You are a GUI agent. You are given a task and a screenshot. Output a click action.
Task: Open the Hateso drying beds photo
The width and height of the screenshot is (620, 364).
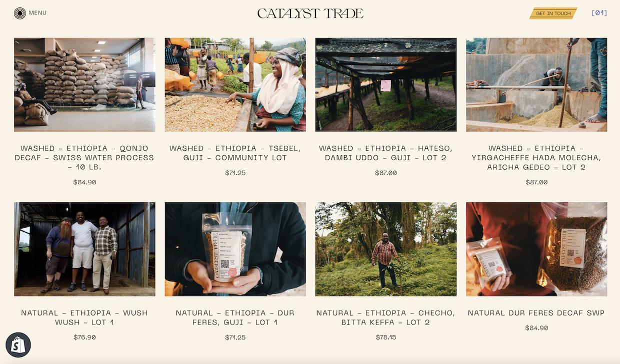tap(385, 84)
